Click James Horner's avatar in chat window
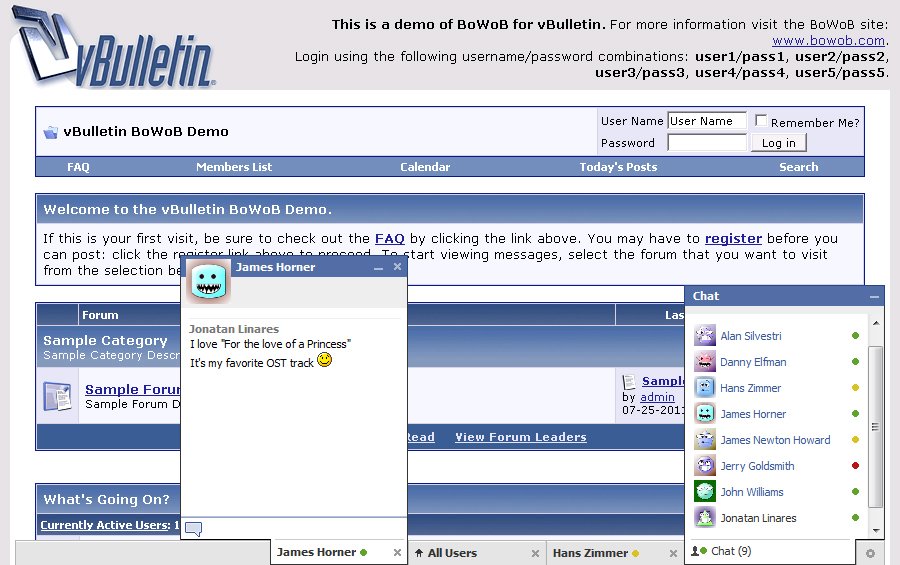Image resolution: width=900 pixels, height=565 pixels. [208, 281]
